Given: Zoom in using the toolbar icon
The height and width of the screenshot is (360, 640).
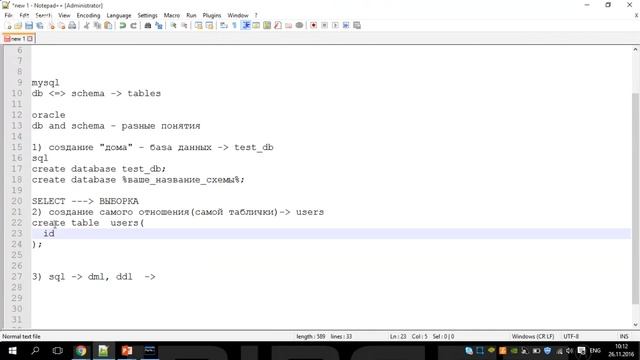Looking at the screenshot, I should click(x=173, y=25).
